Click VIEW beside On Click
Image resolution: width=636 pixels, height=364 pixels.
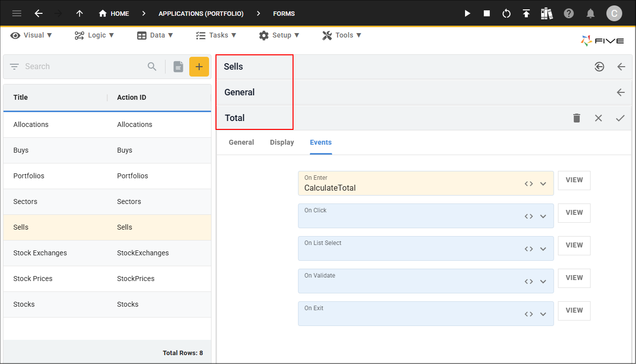click(574, 213)
